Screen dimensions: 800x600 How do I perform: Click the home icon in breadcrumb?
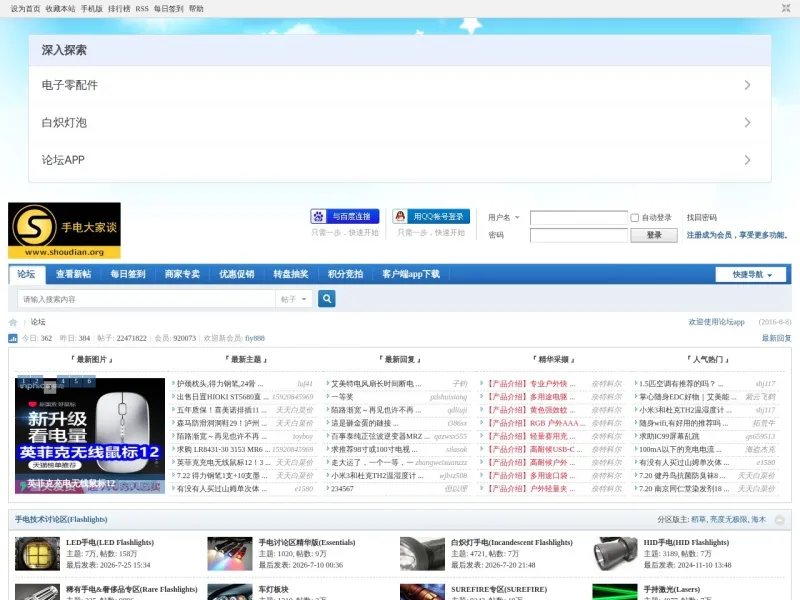[x=13, y=322]
